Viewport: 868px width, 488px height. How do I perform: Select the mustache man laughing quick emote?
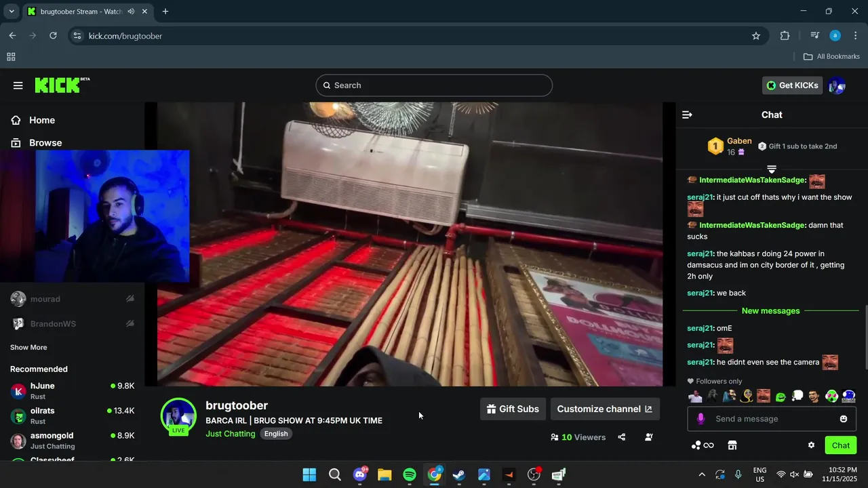(x=764, y=396)
